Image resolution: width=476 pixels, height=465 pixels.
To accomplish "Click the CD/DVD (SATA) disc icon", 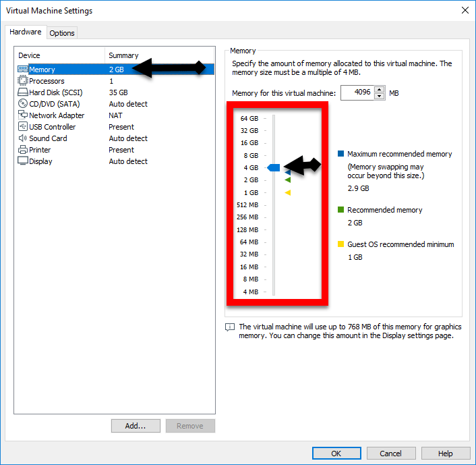I will [22, 104].
